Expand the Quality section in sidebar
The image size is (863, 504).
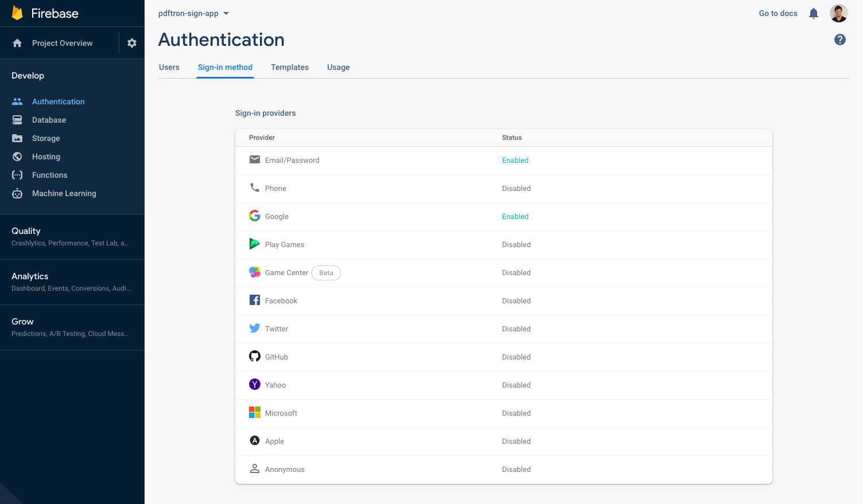(72, 236)
